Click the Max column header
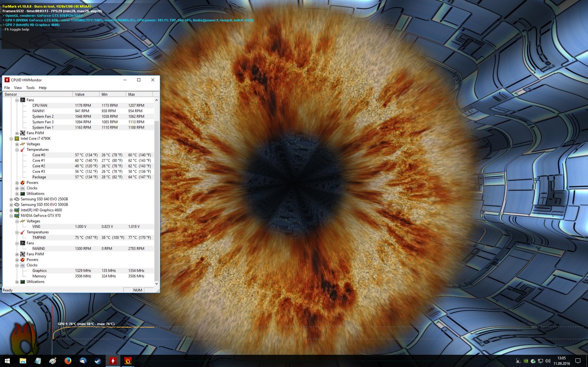Viewport: 588px width, 367px height. click(139, 94)
